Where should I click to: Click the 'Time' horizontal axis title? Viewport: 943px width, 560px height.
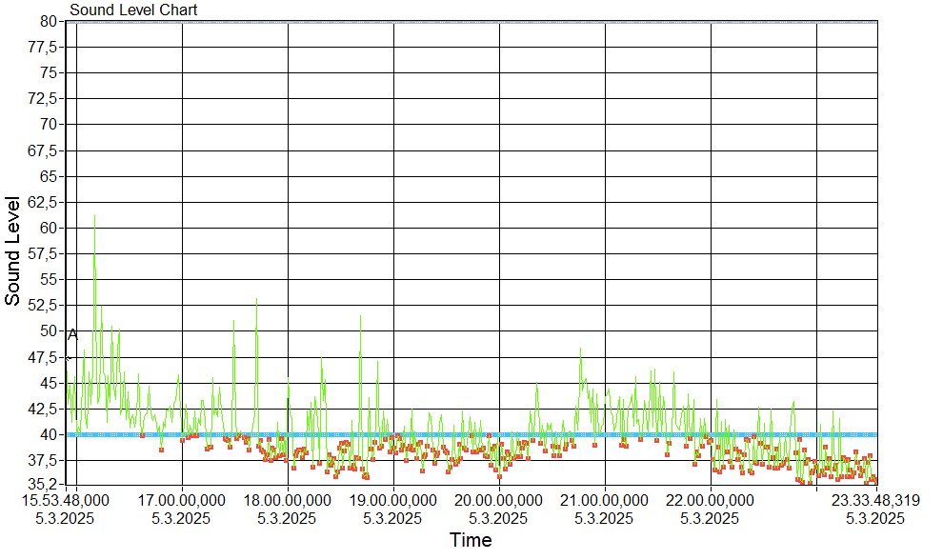click(x=471, y=541)
